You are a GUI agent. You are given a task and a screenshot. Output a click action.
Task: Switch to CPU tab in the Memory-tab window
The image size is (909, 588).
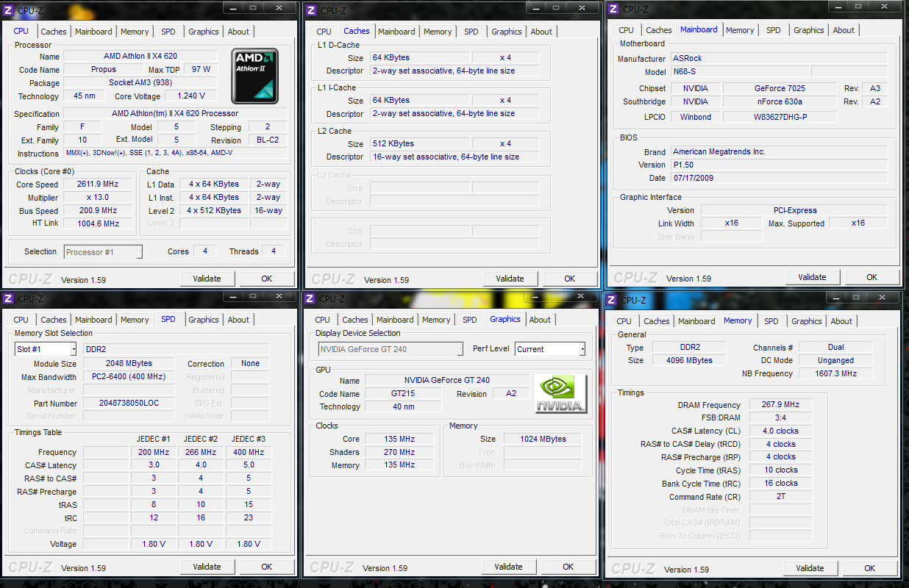pos(624,321)
